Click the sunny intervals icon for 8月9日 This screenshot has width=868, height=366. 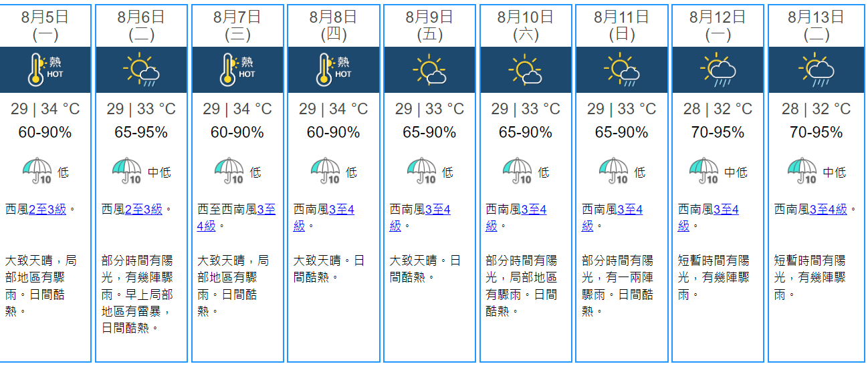[429, 70]
